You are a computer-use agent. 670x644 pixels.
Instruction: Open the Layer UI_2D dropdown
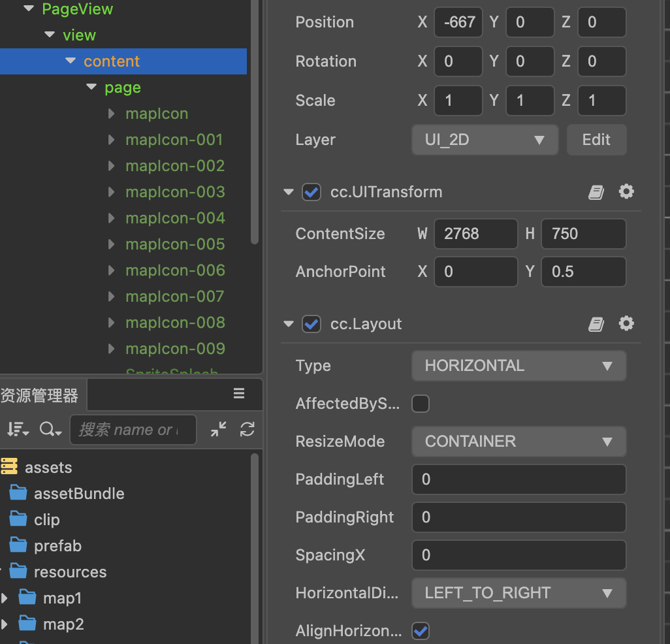[x=485, y=140]
